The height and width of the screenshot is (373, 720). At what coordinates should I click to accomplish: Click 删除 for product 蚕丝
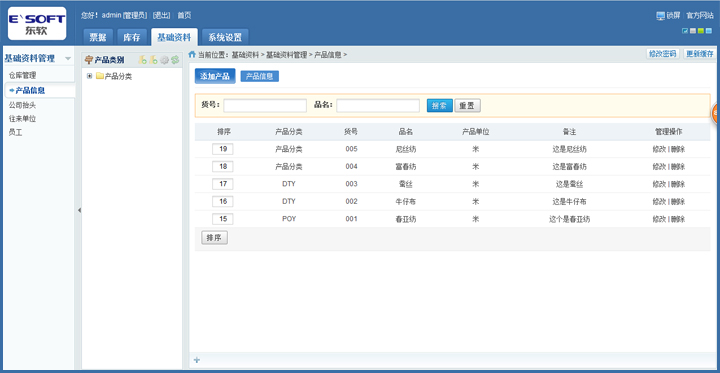(x=678, y=184)
